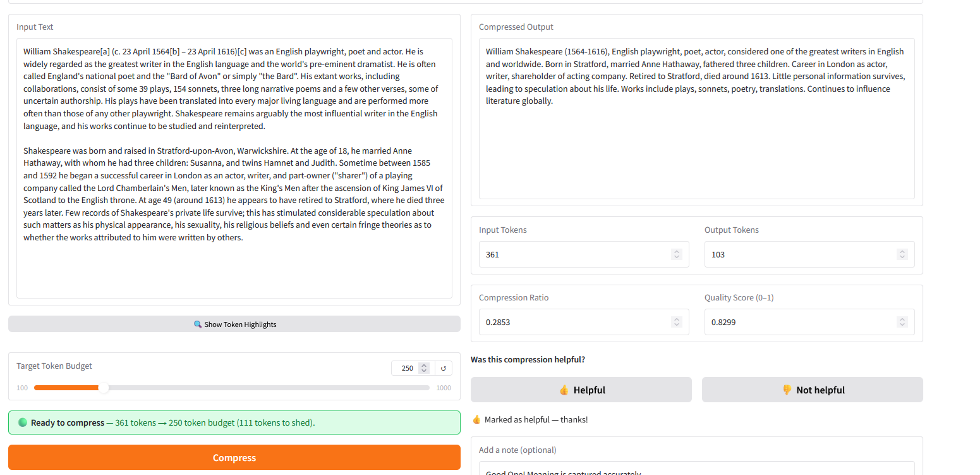Screen dimensions: 980x475
Task: Click the 'Target Token Budget' label
Action: point(54,366)
